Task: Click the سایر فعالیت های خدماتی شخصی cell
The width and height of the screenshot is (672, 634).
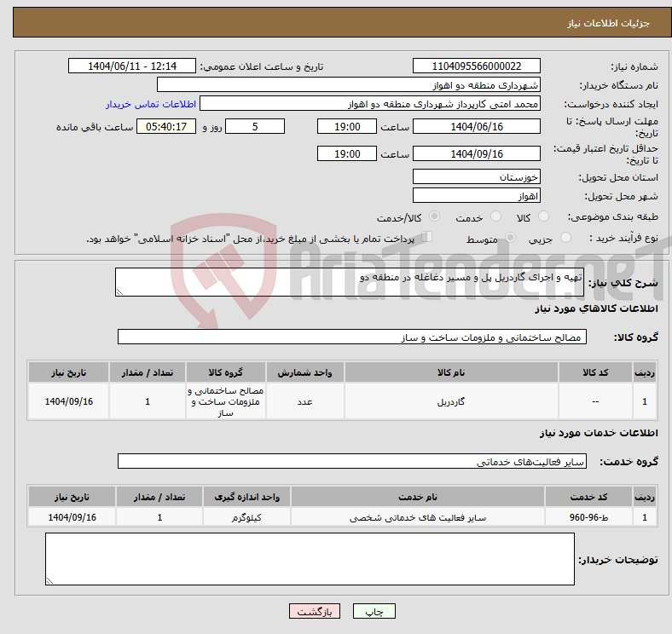Action: (x=418, y=517)
